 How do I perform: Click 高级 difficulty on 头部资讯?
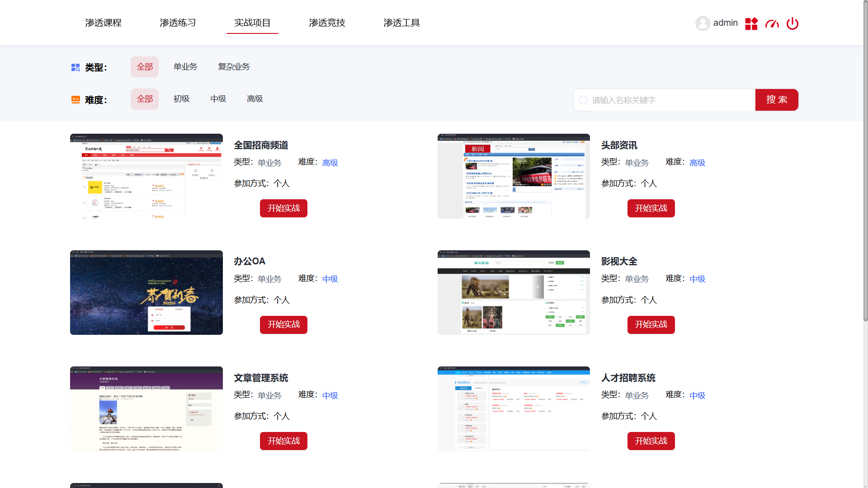pos(697,163)
